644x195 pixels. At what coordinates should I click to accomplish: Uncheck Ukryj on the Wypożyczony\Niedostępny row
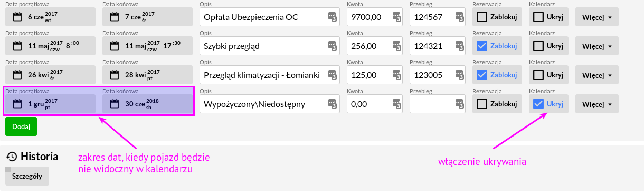tap(538, 104)
